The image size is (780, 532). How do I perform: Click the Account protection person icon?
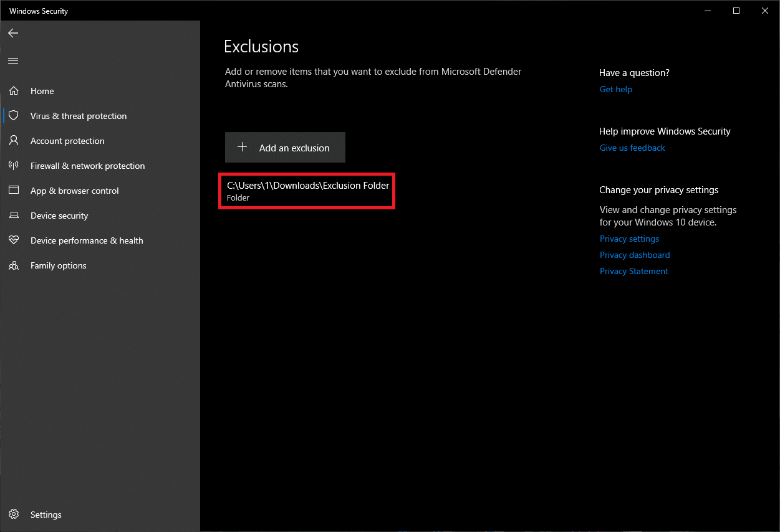pyautogui.click(x=14, y=141)
